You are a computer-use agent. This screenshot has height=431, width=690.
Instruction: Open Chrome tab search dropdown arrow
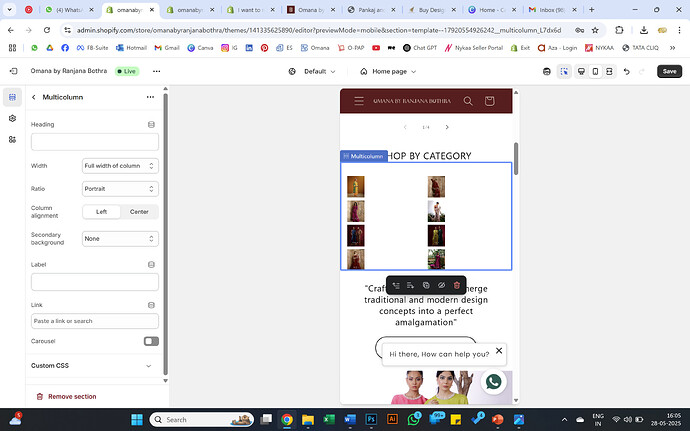pos(9,9)
